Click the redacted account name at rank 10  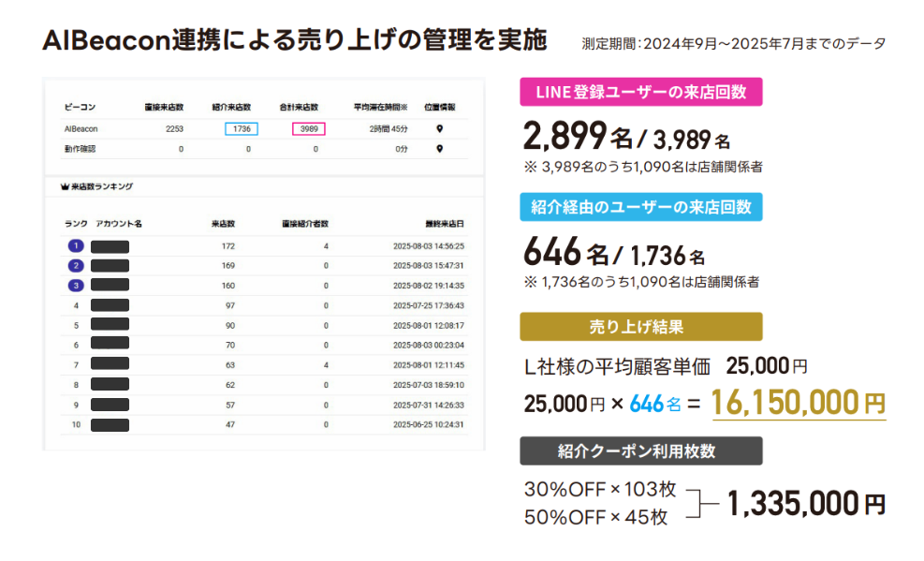coord(110,424)
